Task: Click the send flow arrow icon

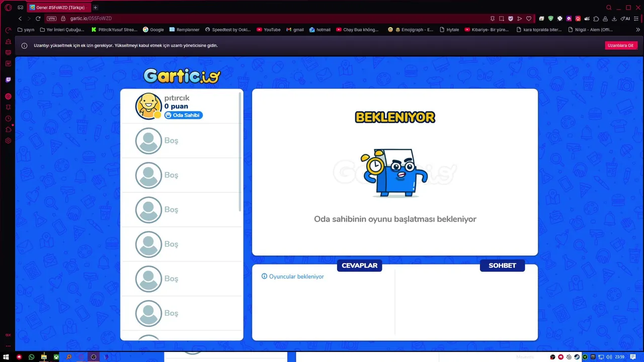Action: coord(520,19)
